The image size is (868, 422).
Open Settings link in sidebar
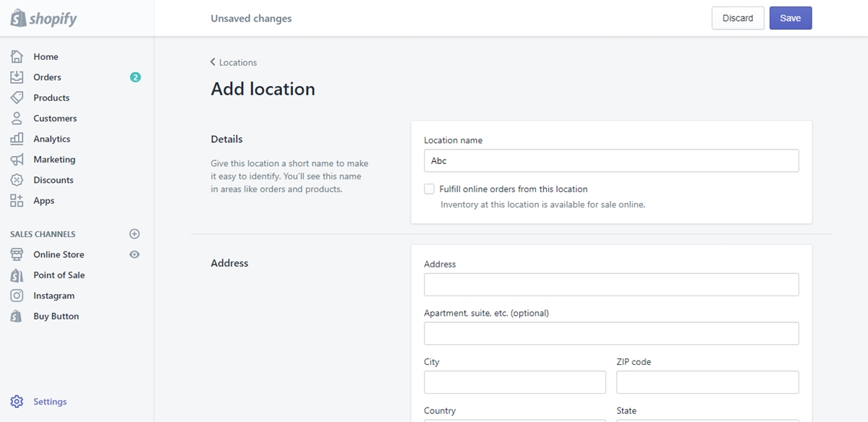(50, 402)
